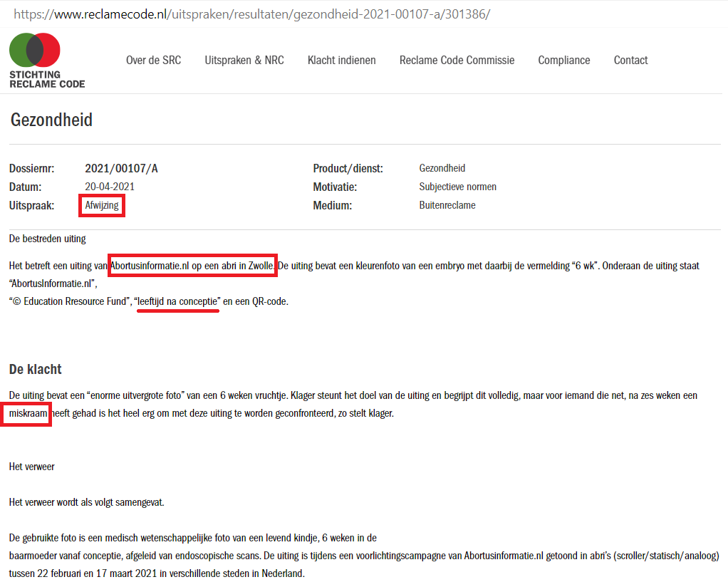The width and height of the screenshot is (728, 582).
Task: Click the Stichting Reclame Code logo
Action: [x=47, y=61]
